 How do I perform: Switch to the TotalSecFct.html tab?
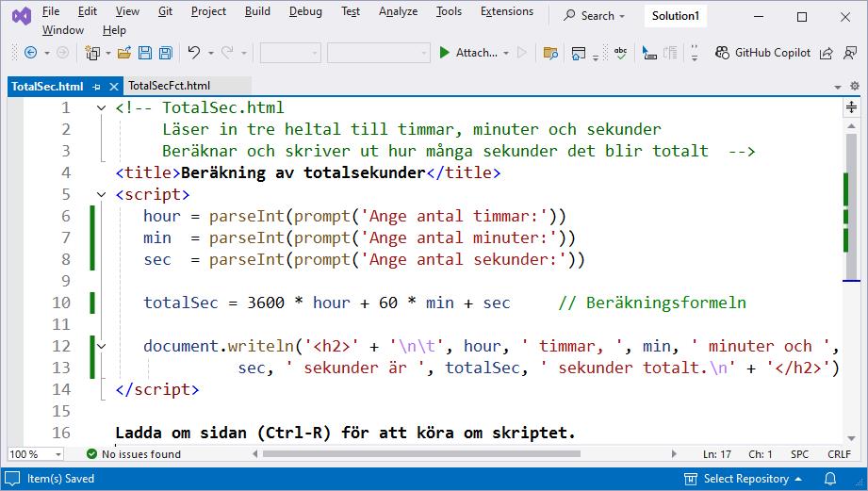[169, 86]
